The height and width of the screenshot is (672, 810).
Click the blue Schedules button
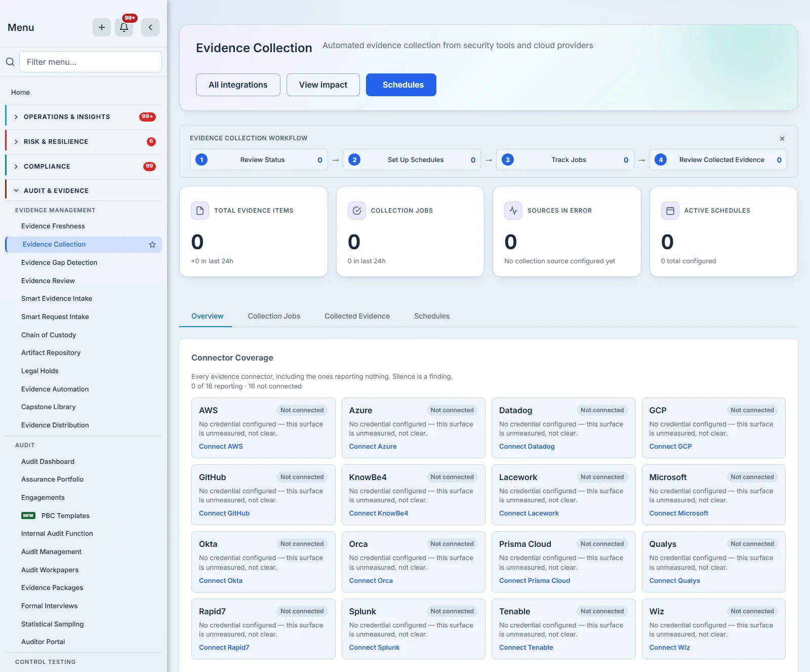pos(401,85)
